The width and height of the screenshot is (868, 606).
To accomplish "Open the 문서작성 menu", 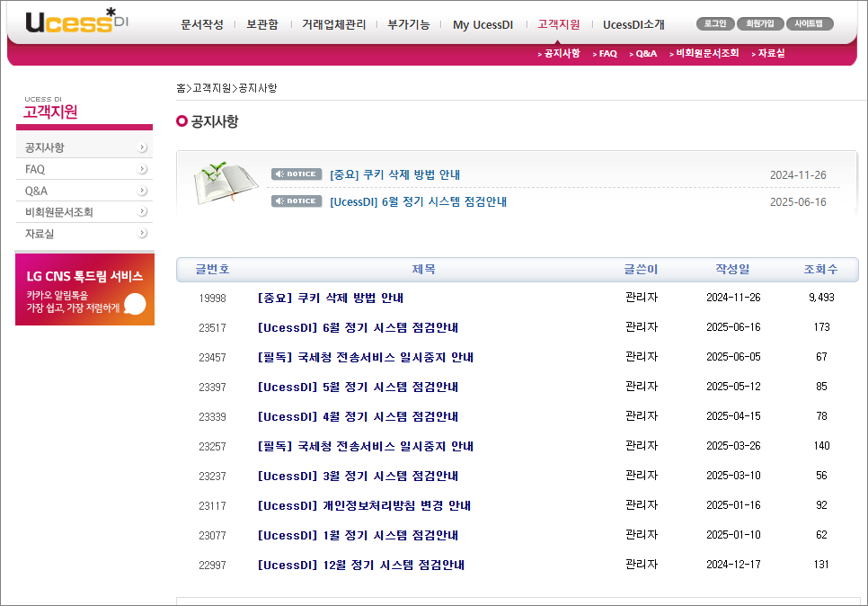I will [x=202, y=24].
